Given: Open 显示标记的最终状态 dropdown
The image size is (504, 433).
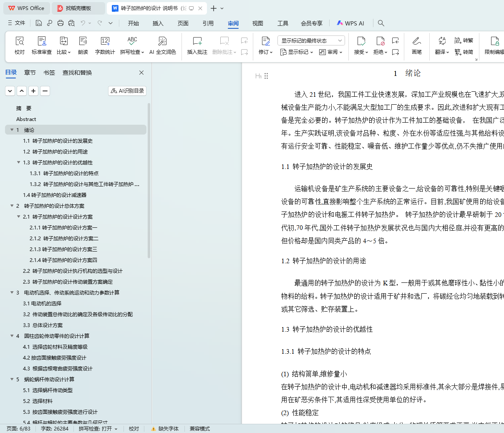Looking at the screenshot, I should click(311, 40).
